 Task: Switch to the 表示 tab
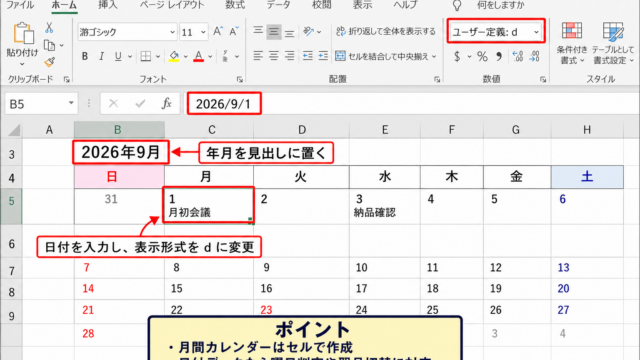coord(362,5)
